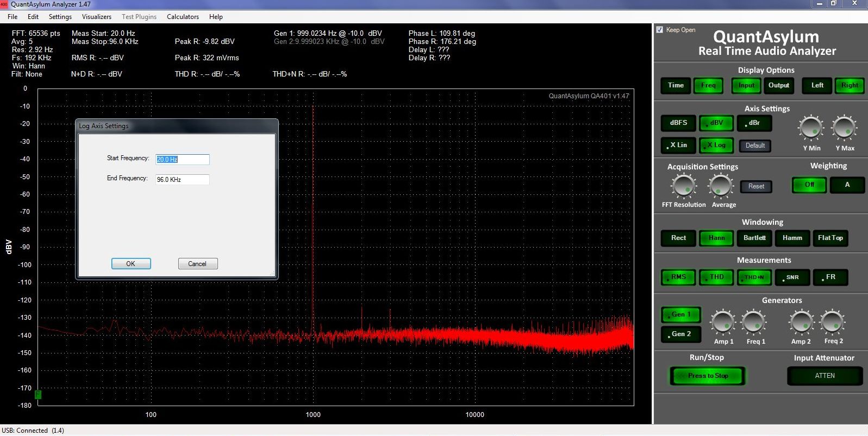The width and height of the screenshot is (868, 436).
Task: Toggle the Left channel display
Action: (x=817, y=85)
